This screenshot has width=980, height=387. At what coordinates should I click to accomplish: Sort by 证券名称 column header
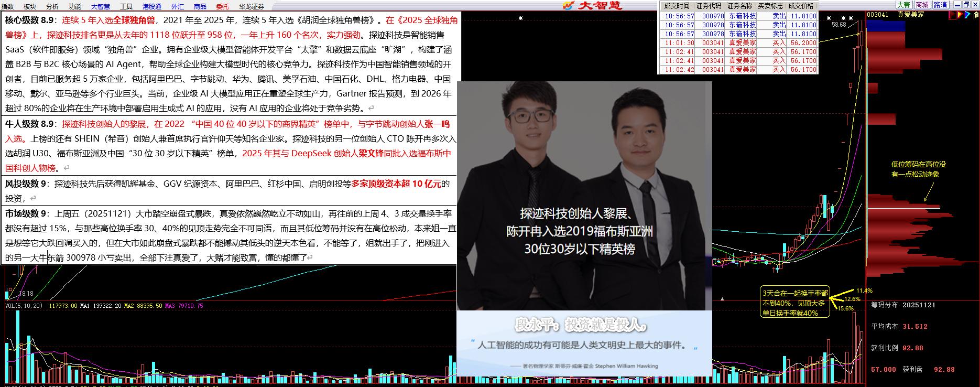point(740,6)
